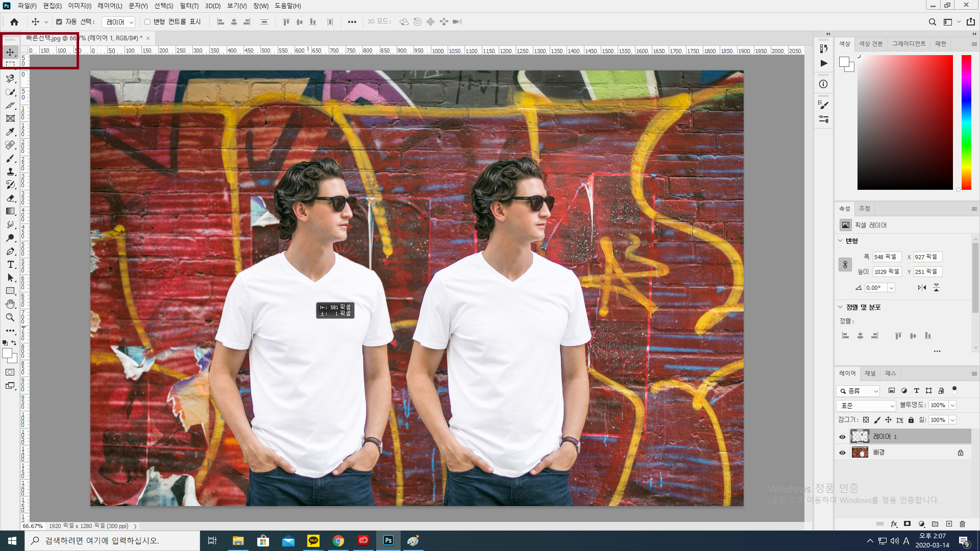Screen dimensions: 980x551
Task: Add a layer mask using bottom icon
Action: (907, 524)
